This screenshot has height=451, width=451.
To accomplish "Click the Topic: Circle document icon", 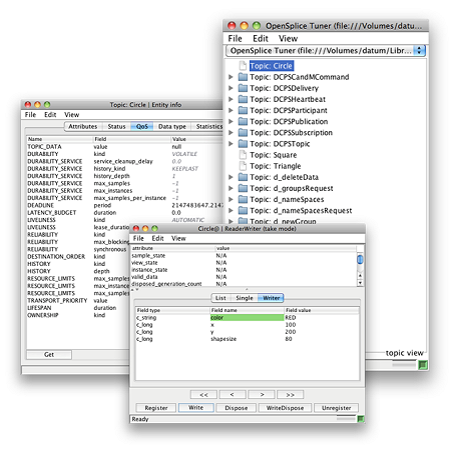I will tap(243, 66).
